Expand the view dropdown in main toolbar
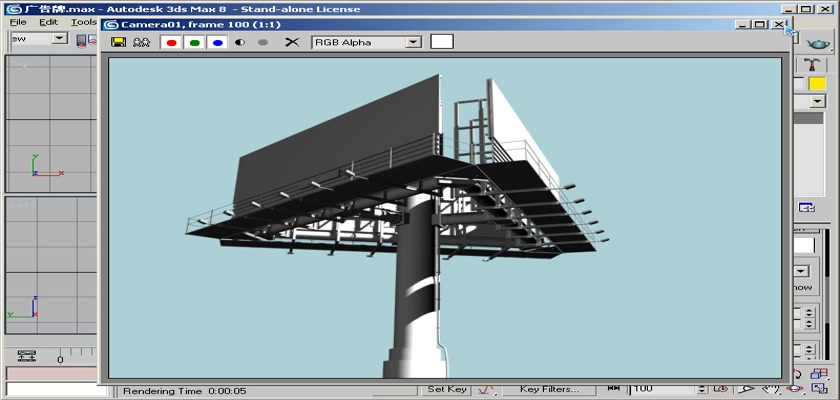Viewport: 840px width, 400px height. (59, 38)
